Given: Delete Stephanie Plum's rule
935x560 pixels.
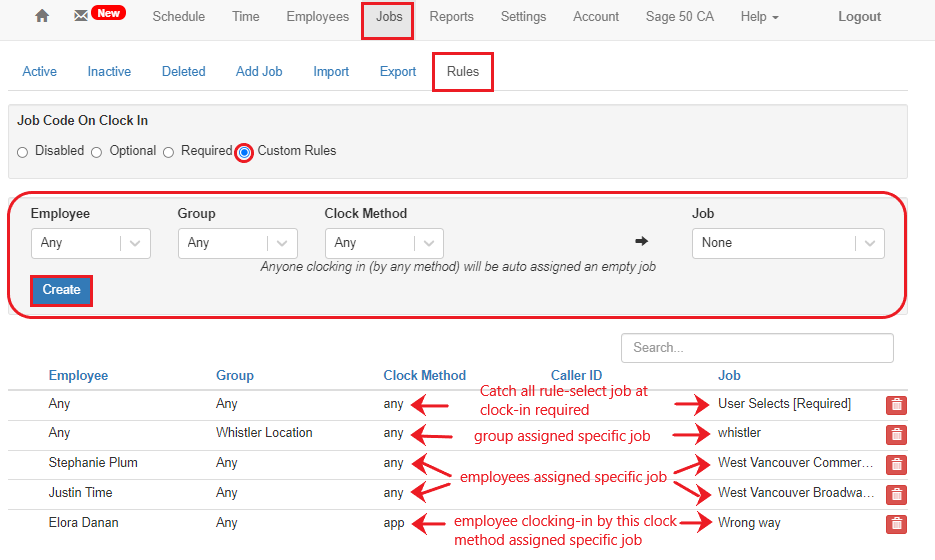Looking at the screenshot, I should pyautogui.click(x=896, y=465).
